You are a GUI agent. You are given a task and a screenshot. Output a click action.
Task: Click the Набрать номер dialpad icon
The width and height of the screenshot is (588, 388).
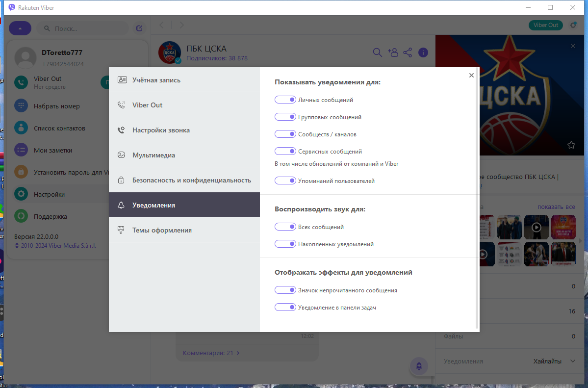tap(21, 105)
